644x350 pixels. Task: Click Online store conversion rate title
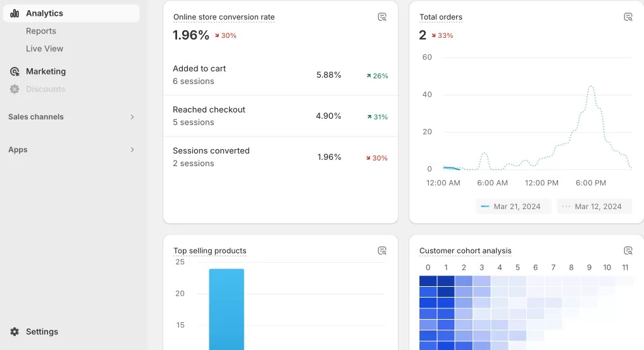point(224,17)
